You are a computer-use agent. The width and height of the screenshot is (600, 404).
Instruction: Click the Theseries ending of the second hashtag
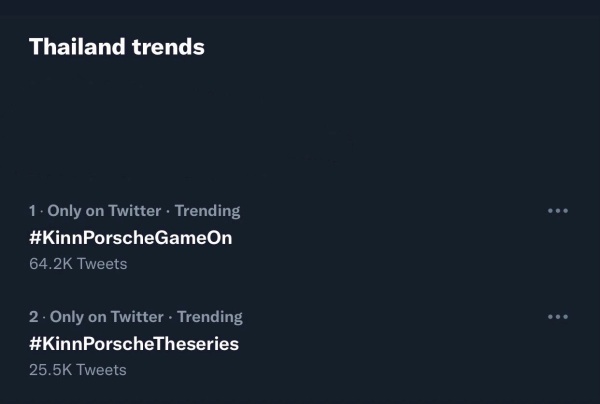click(x=196, y=344)
